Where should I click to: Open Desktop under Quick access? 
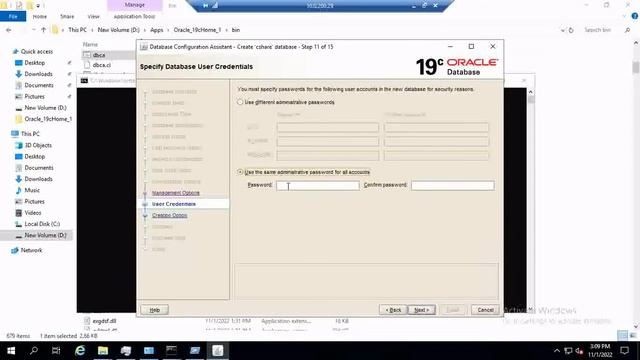(35, 63)
